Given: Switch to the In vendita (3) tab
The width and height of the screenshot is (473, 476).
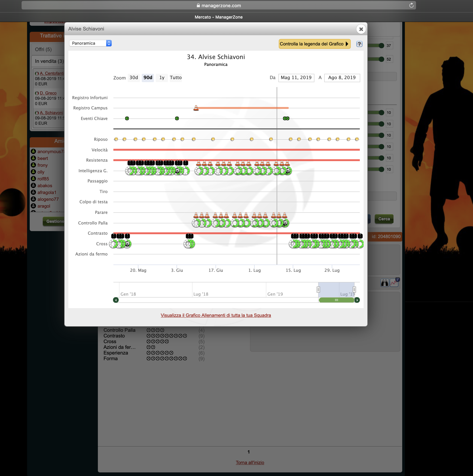Looking at the screenshot, I should tap(49, 61).
